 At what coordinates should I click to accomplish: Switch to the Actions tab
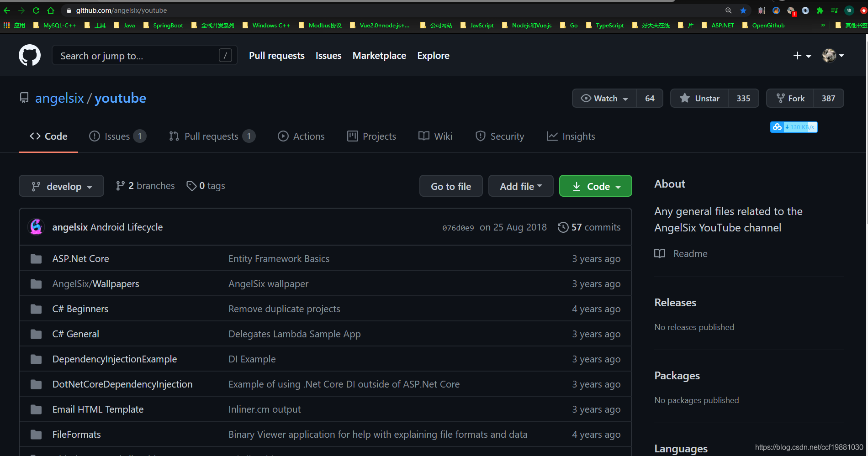pyautogui.click(x=301, y=136)
